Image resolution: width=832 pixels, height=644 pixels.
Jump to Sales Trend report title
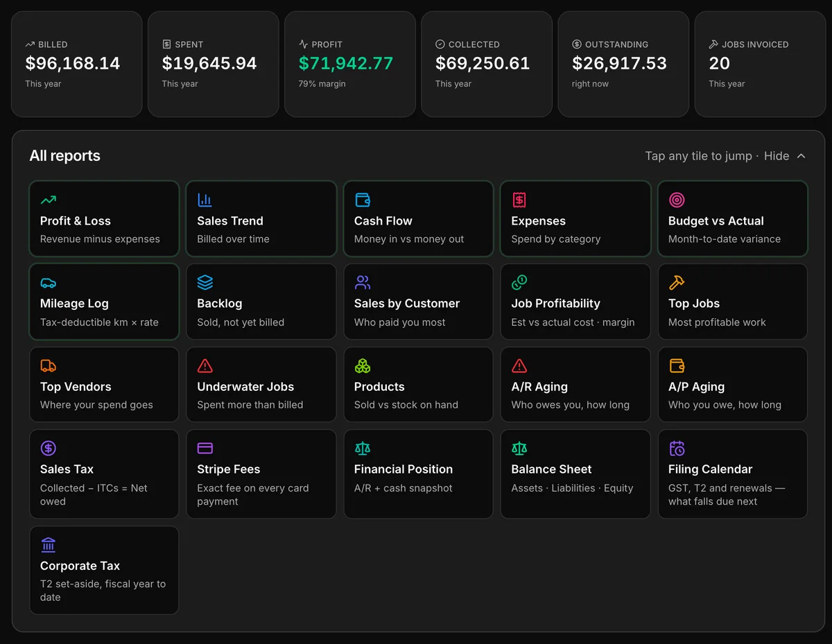pyautogui.click(x=230, y=221)
